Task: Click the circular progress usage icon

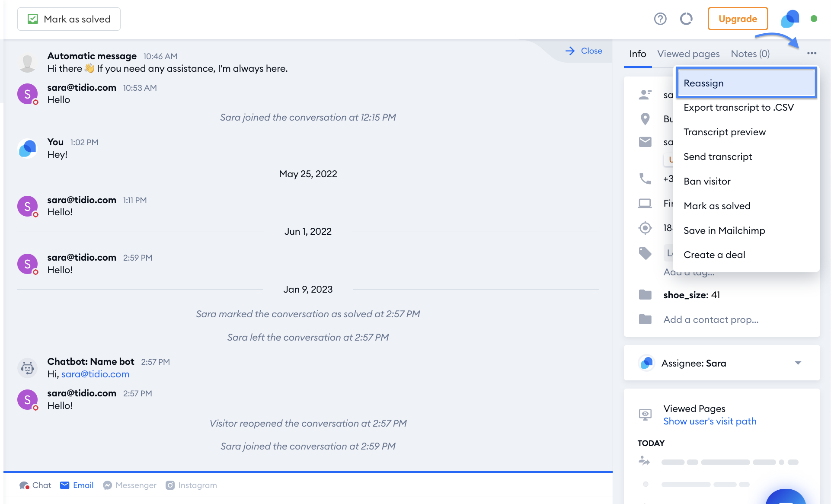Action: pos(686,19)
